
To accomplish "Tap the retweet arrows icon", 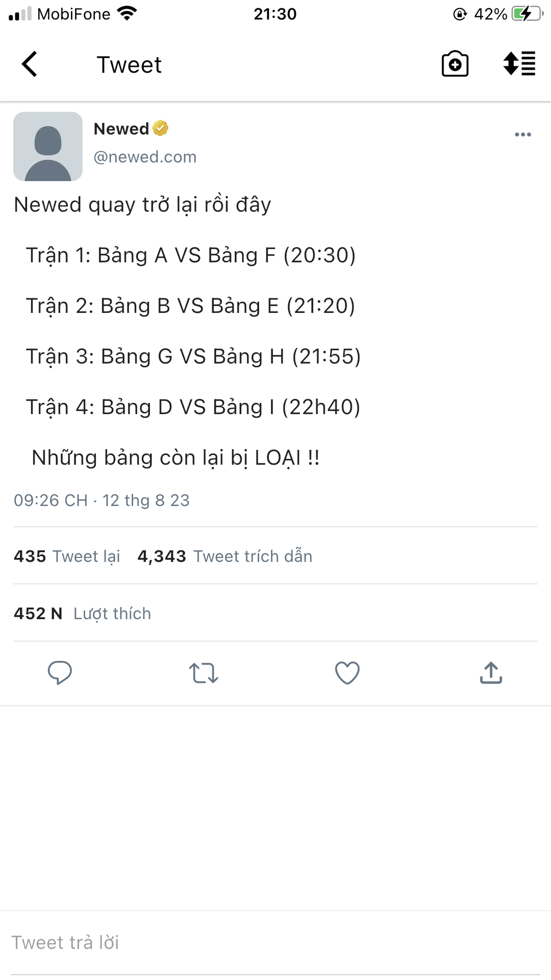I will coord(204,673).
